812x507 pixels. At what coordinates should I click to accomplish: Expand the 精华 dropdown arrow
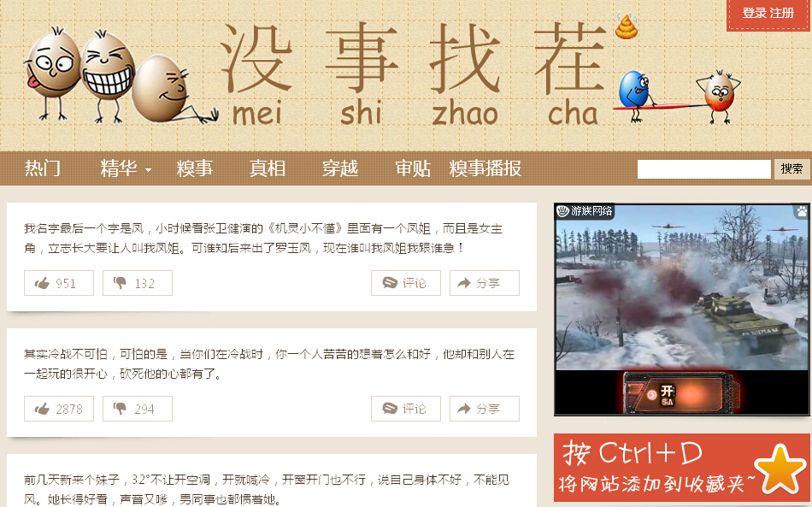(148, 170)
